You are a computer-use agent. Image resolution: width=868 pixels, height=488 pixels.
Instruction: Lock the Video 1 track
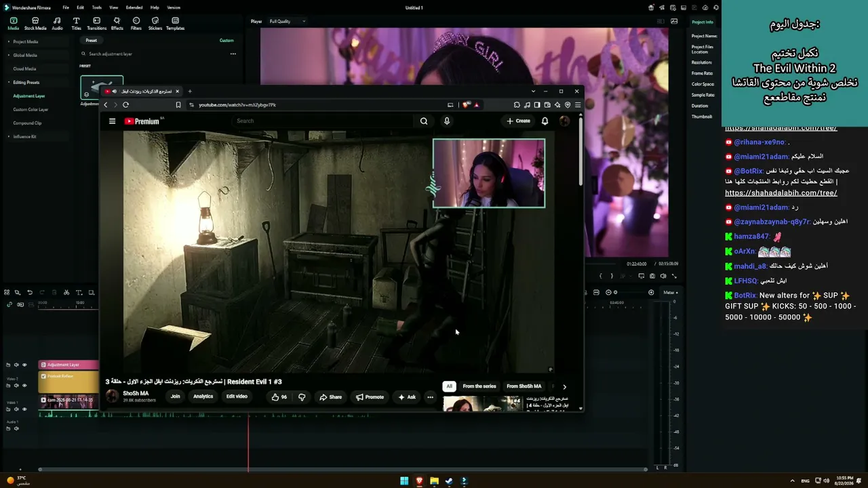[8, 409]
